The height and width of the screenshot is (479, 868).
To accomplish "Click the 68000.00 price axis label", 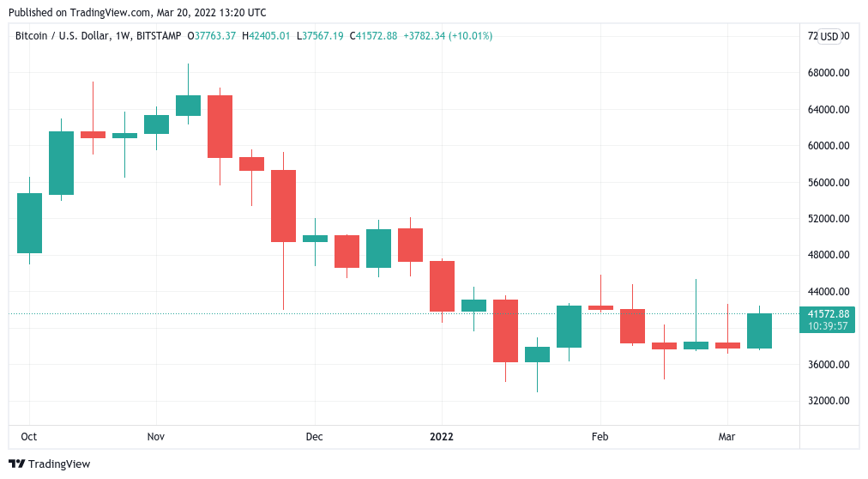I will click(827, 73).
